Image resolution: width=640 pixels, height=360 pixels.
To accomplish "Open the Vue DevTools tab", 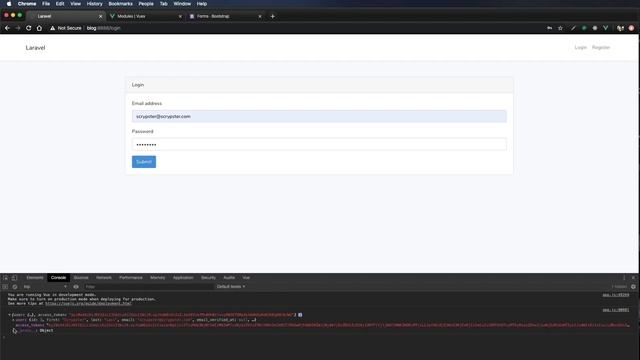I will (246, 278).
